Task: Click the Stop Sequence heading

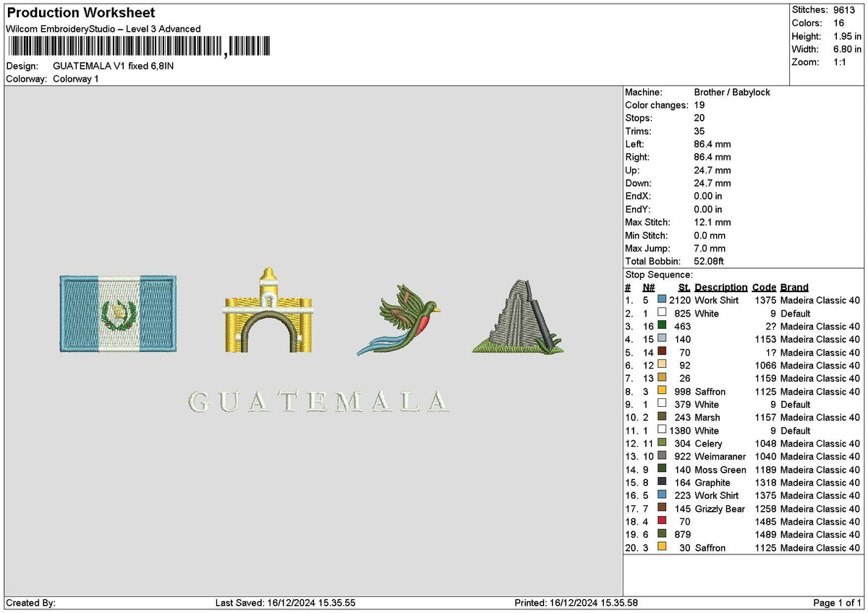Action: 659,275
